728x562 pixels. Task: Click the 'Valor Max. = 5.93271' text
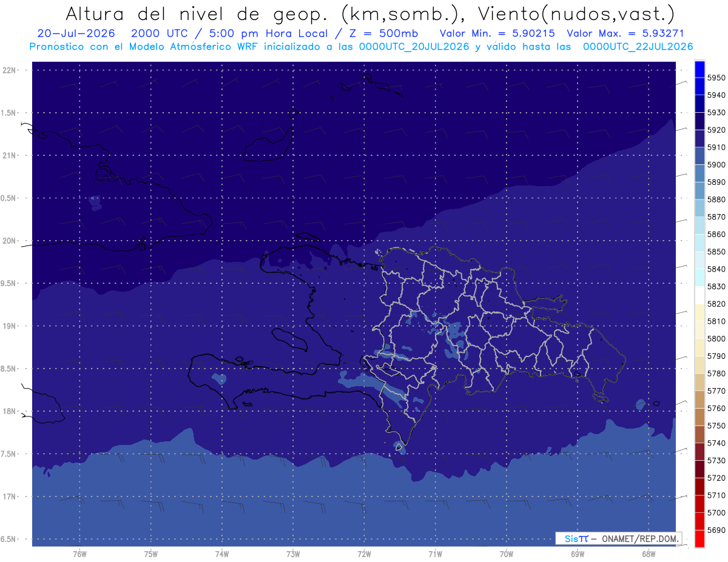625,33
